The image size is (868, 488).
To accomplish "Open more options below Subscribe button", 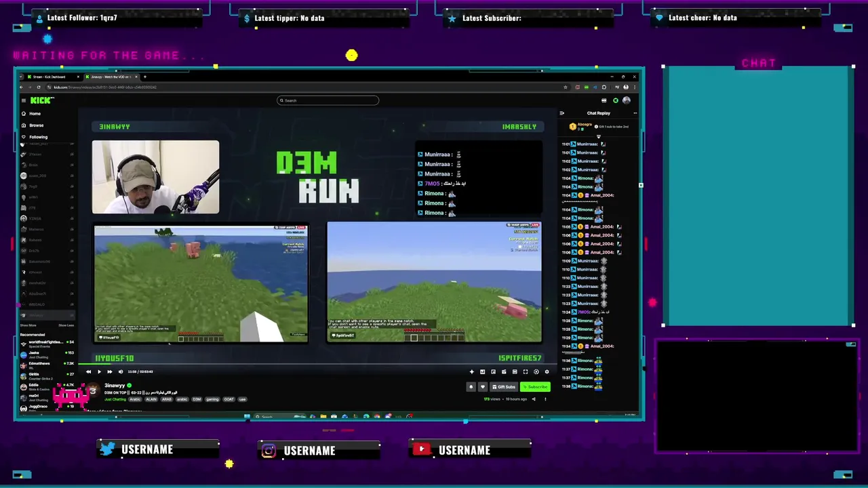I will pyautogui.click(x=545, y=399).
